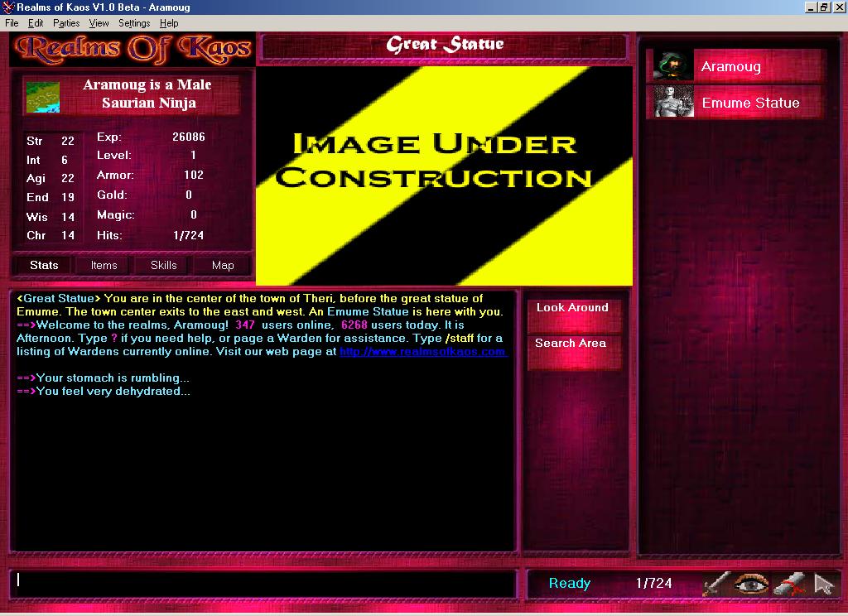Click the Str stat value 22
This screenshot has width=848, height=616.
tap(68, 141)
